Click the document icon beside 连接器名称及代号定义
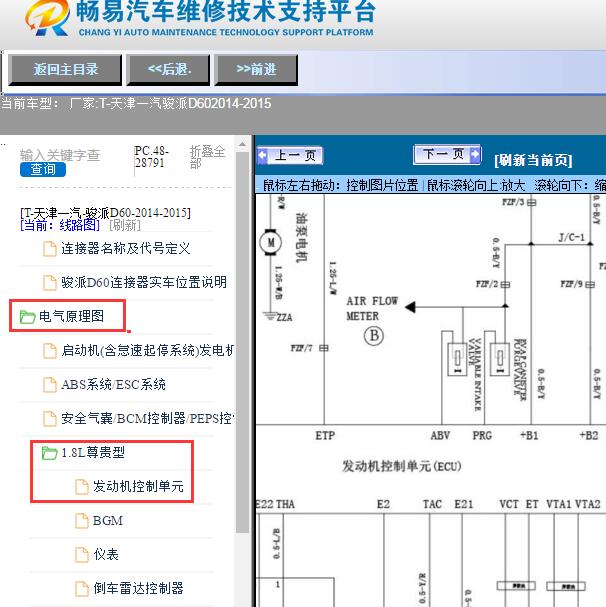Screen dimensions: 606x607 click(50, 249)
